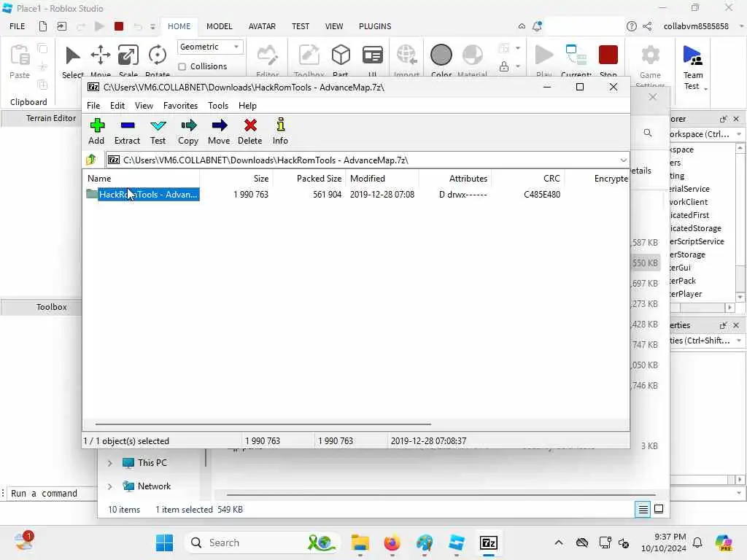747x560 pixels.
Task: Open the Geometric mode dropdown
Action: pos(209,47)
